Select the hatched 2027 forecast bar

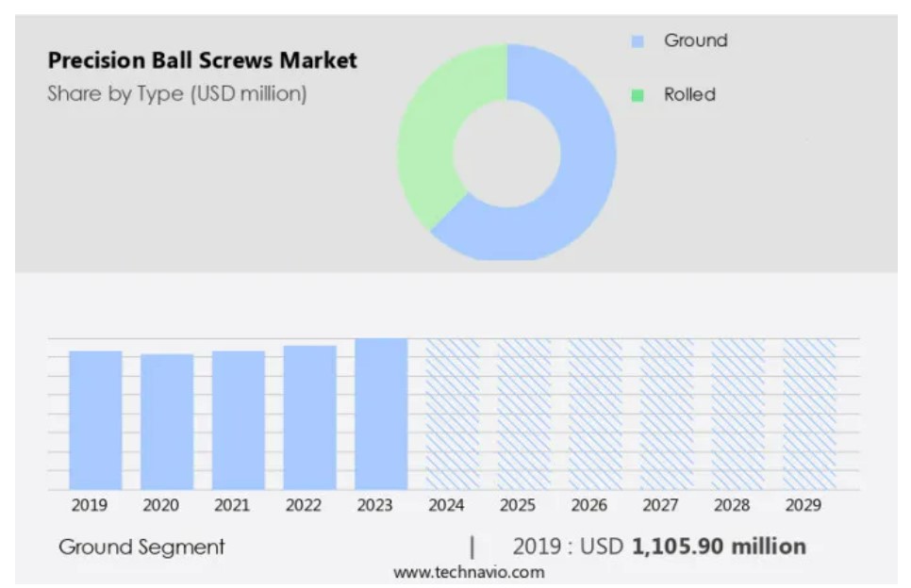coord(667,414)
